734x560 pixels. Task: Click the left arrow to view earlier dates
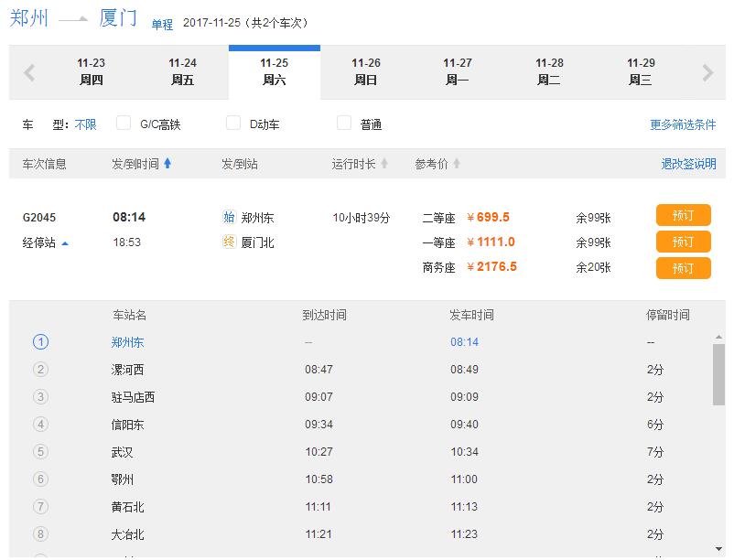pos(27,71)
